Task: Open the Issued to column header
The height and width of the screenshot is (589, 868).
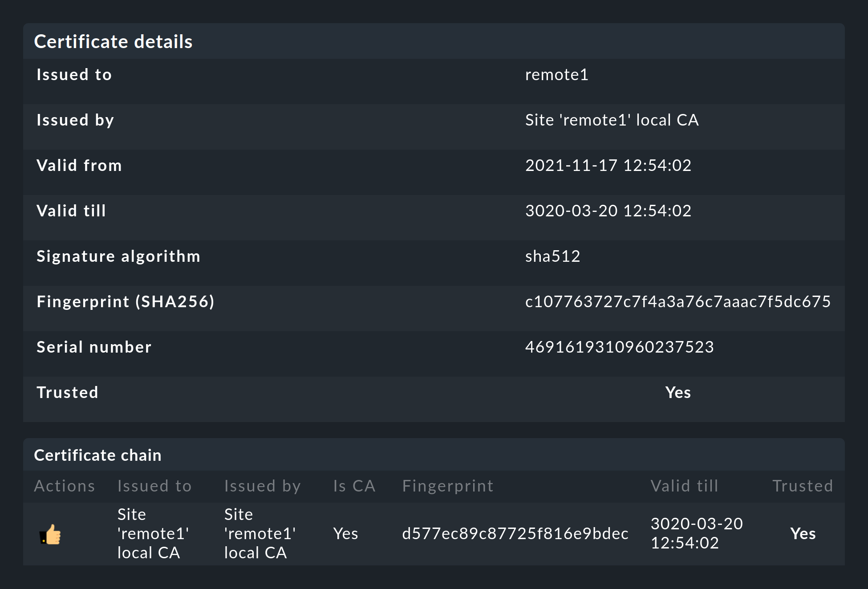Action: pos(154,486)
